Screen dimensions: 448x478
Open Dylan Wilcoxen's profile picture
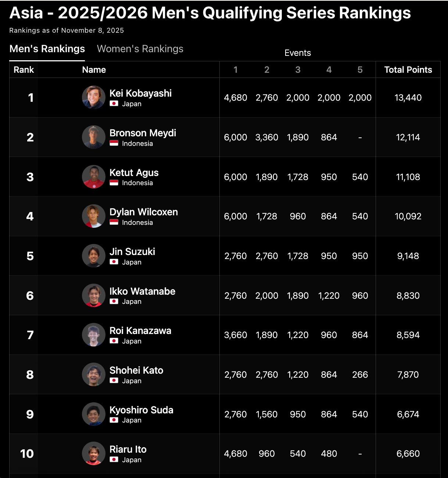click(x=93, y=216)
